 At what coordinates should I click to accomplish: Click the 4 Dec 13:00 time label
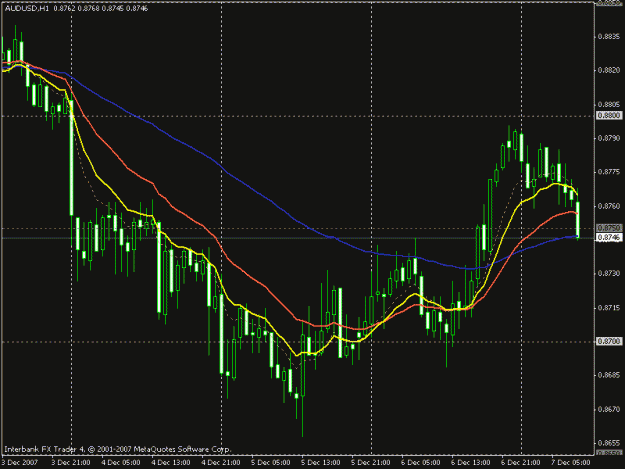click(x=171, y=463)
